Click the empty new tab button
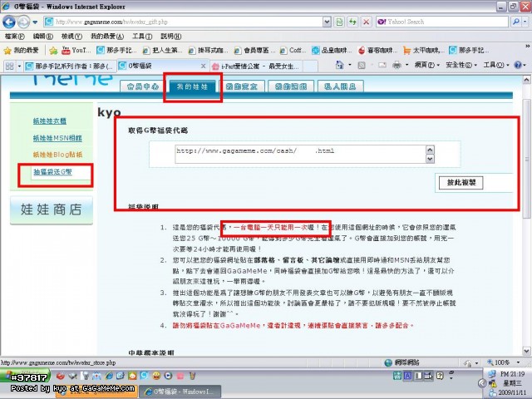 [310, 66]
